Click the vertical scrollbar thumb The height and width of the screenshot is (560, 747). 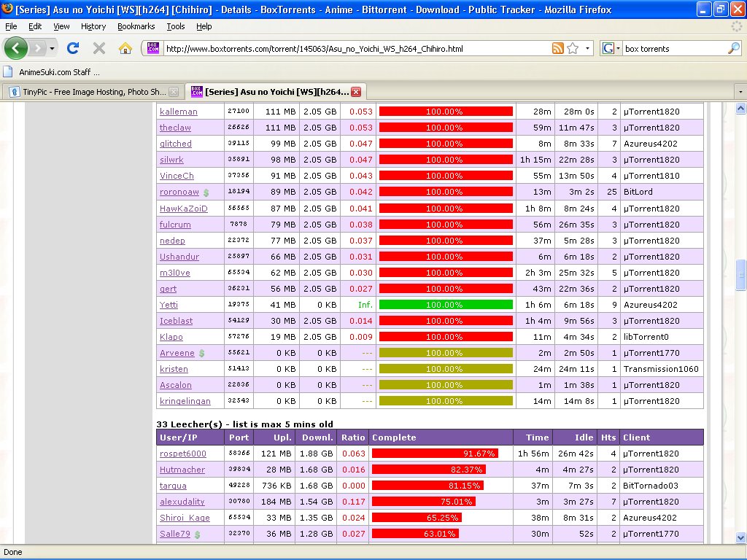[x=740, y=275]
